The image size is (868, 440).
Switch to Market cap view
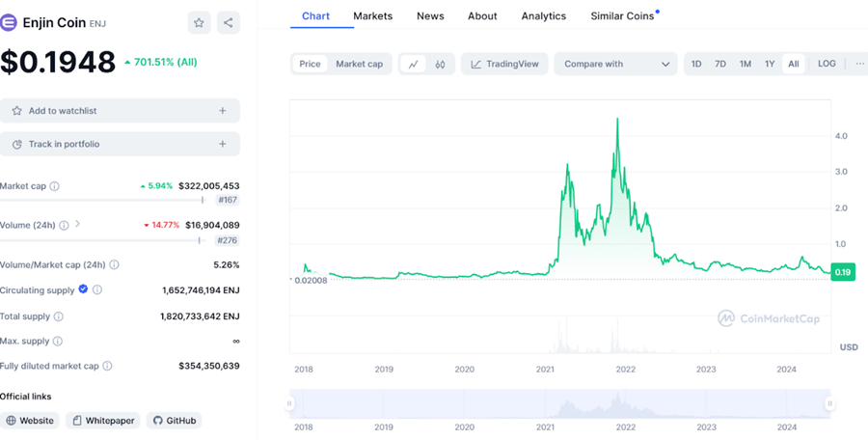click(360, 64)
